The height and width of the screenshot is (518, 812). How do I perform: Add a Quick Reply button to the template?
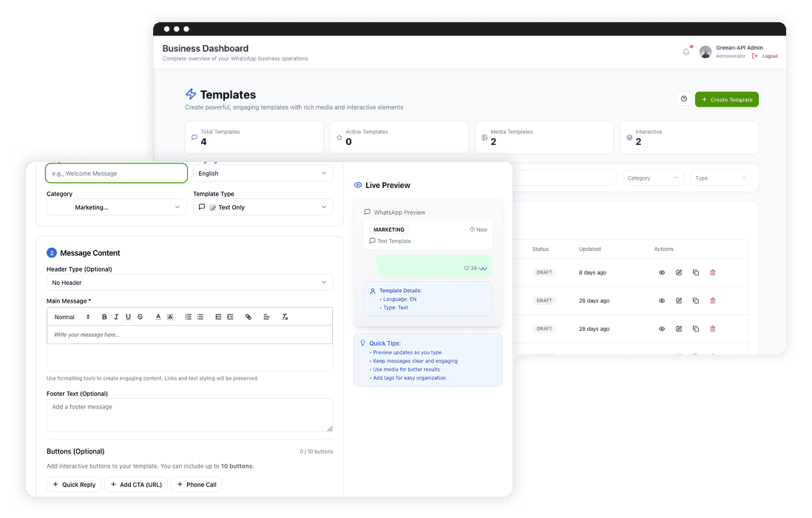point(74,484)
